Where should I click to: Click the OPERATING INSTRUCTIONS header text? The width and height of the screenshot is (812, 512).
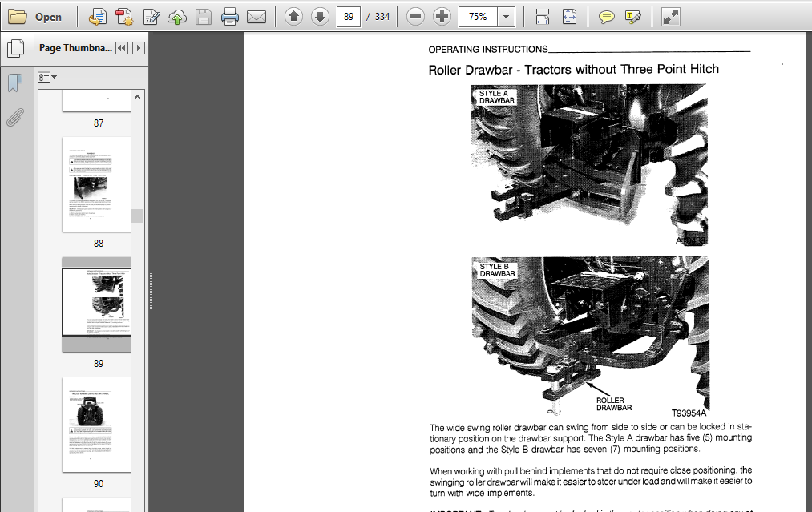pyautogui.click(x=488, y=49)
